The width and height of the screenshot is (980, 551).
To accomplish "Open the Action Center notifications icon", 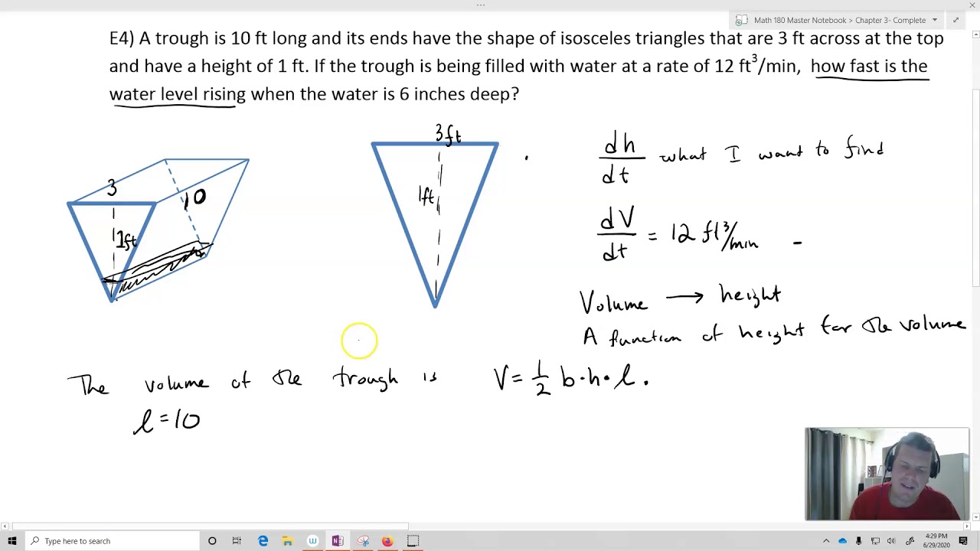I will [x=963, y=541].
